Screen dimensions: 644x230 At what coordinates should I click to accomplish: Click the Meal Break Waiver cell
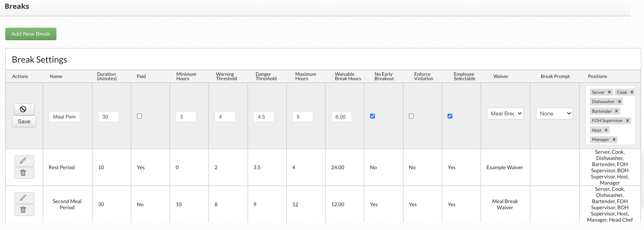(x=505, y=204)
